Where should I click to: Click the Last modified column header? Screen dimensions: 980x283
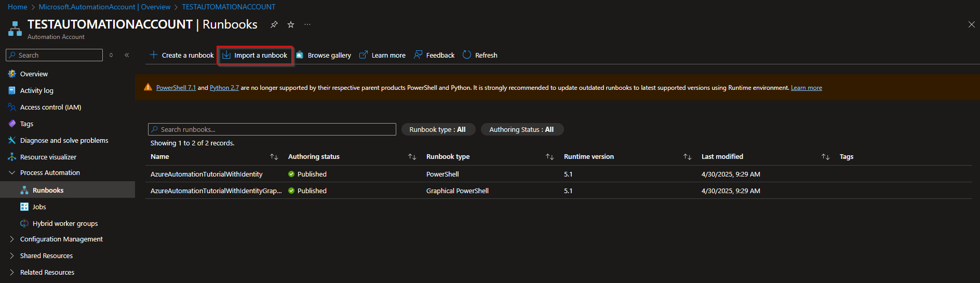tap(722, 156)
